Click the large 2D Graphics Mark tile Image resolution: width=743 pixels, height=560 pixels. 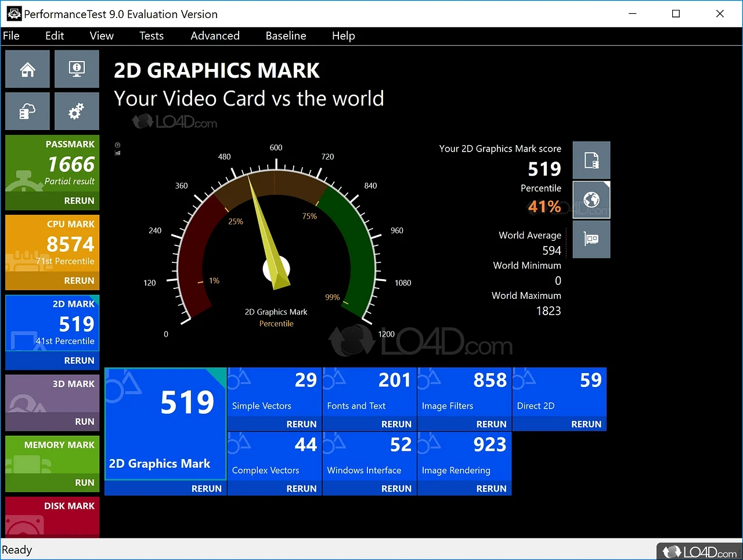tap(165, 424)
